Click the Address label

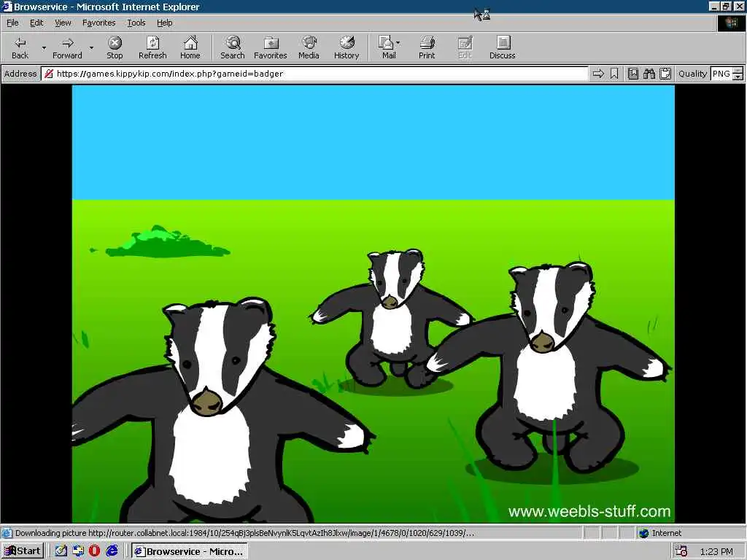(20, 74)
